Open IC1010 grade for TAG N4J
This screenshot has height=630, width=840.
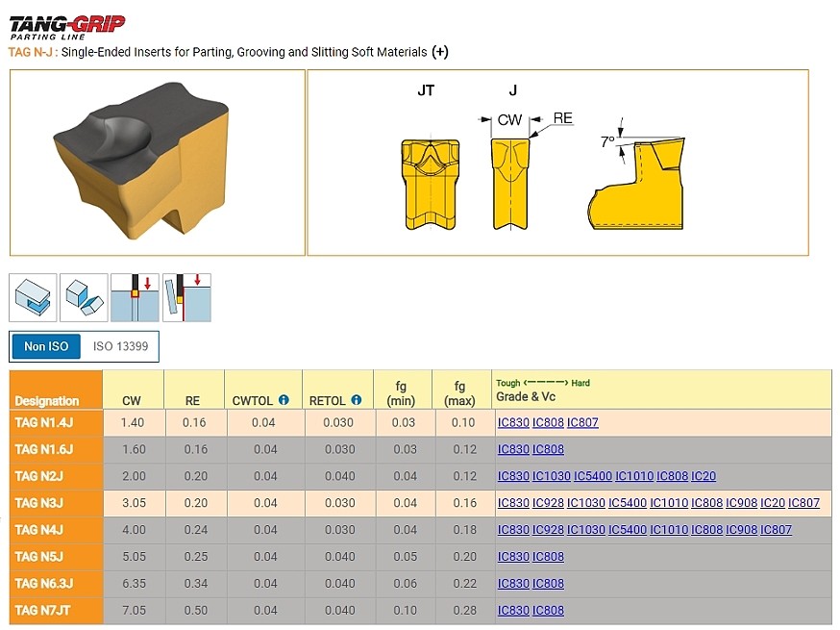pyautogui.click(x=669, y=530)
